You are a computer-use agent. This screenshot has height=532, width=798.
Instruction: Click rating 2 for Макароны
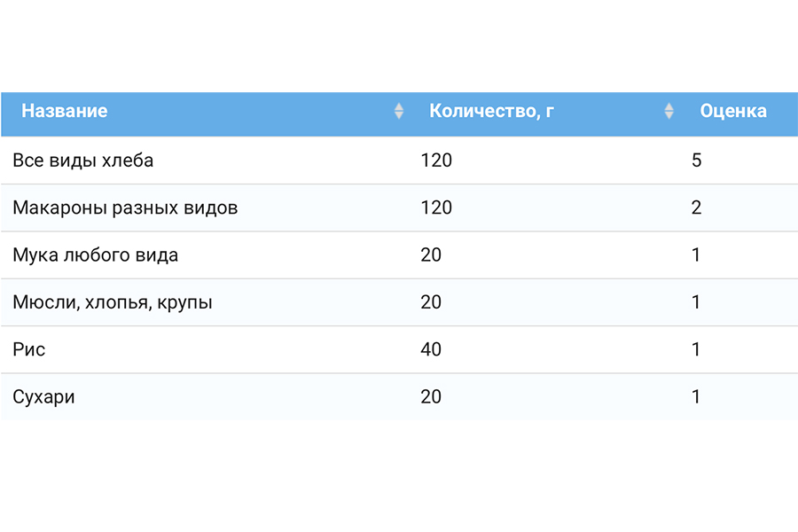[x=697, y=207]
